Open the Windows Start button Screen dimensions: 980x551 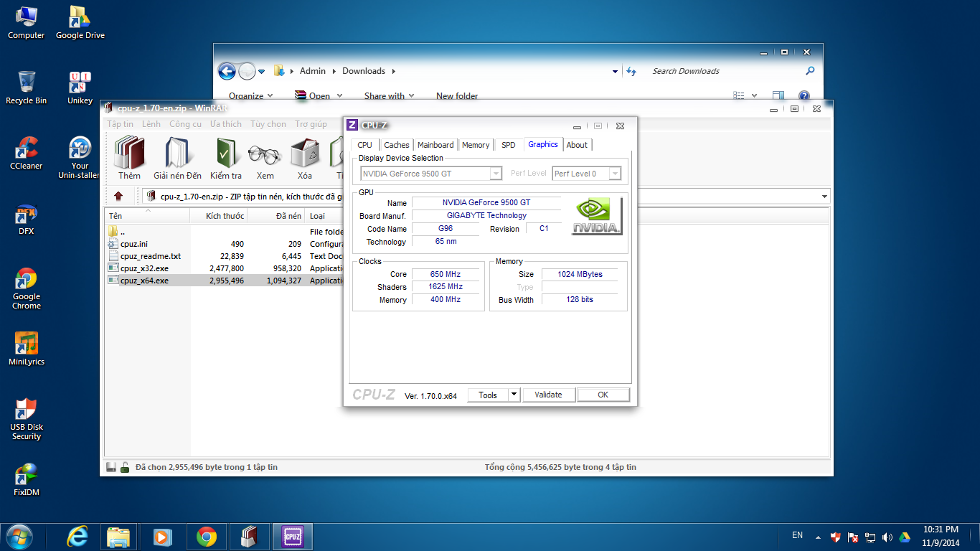pyautogui.click(x=19, y=537)
